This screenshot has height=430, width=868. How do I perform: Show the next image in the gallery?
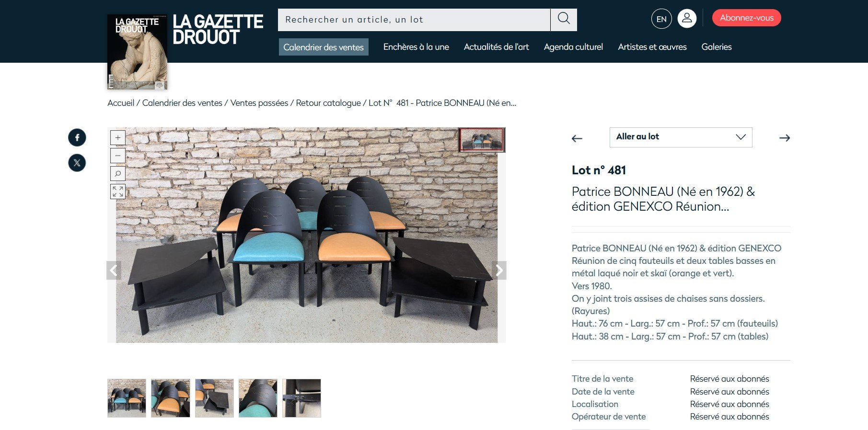(x=499, y=271)
